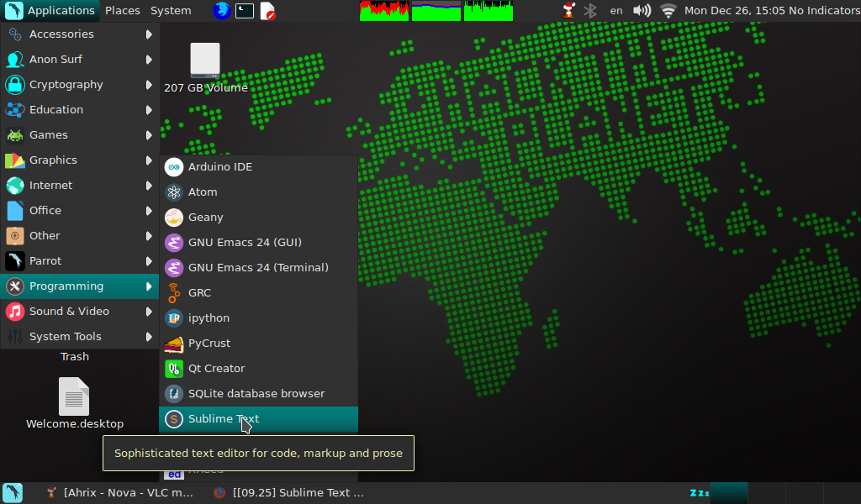Expand the Accessories category
This screenshot has width=861, height=504.
pyautogui.click(x=80, y=34)
